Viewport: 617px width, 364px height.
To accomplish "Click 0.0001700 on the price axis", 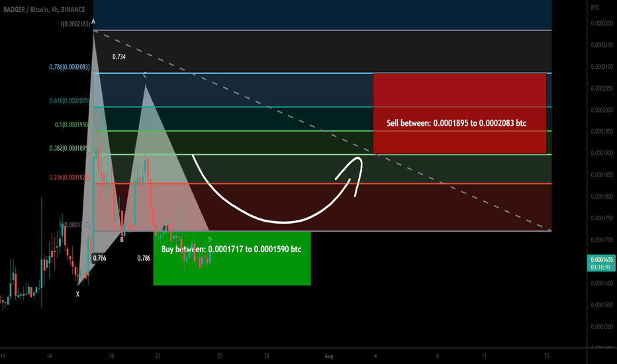I will (x=602, y=240).
